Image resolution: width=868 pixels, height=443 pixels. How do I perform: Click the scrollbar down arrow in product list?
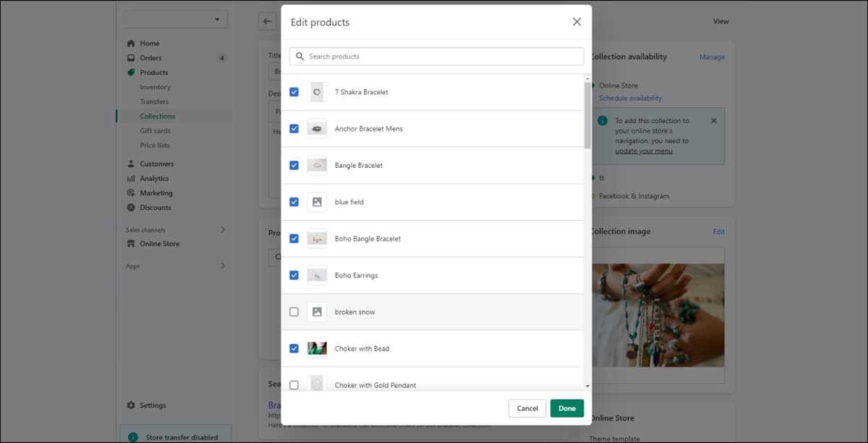(x=587, y=387)
